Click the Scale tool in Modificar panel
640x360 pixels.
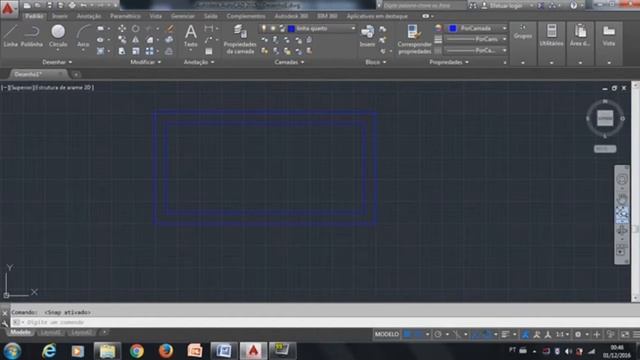pyautogui.click(x=136, y=51)
